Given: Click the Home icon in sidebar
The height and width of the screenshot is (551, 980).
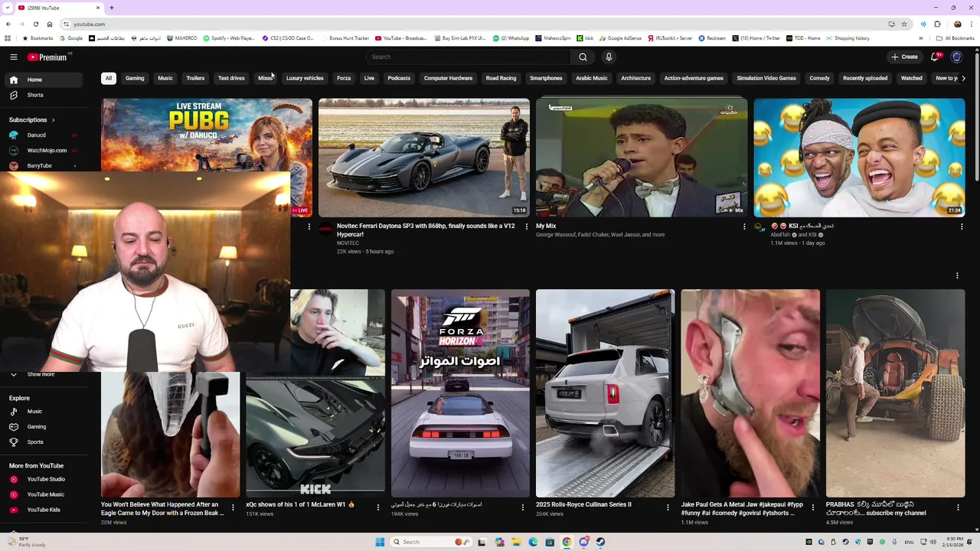Looking at the screenshot, I should tap(13, 80).
